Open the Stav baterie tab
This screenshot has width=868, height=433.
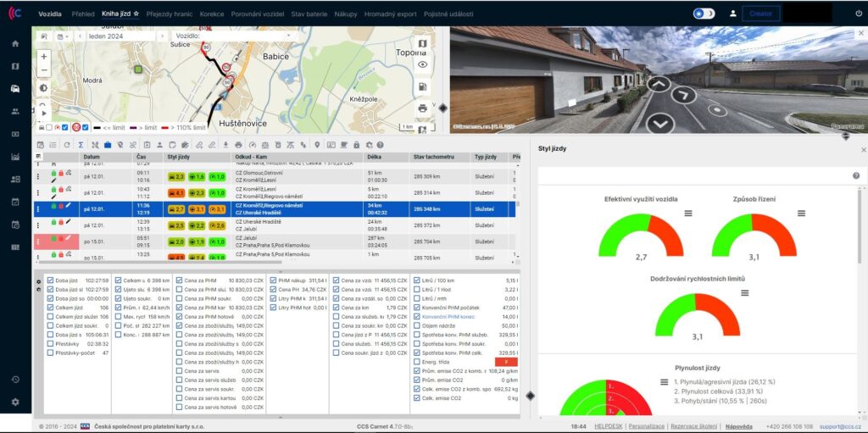[x=309, y=14]
